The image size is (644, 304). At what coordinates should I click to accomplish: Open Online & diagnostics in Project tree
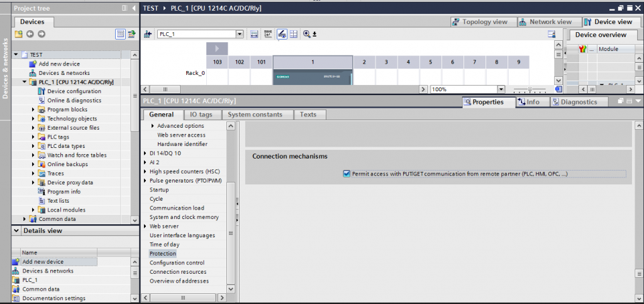point(74,100)
